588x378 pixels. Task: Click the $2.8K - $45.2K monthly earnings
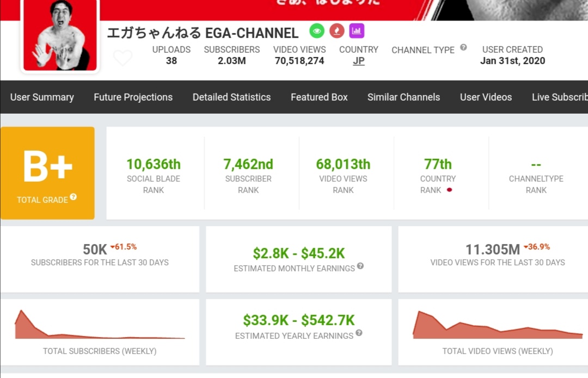pos(299,253)
